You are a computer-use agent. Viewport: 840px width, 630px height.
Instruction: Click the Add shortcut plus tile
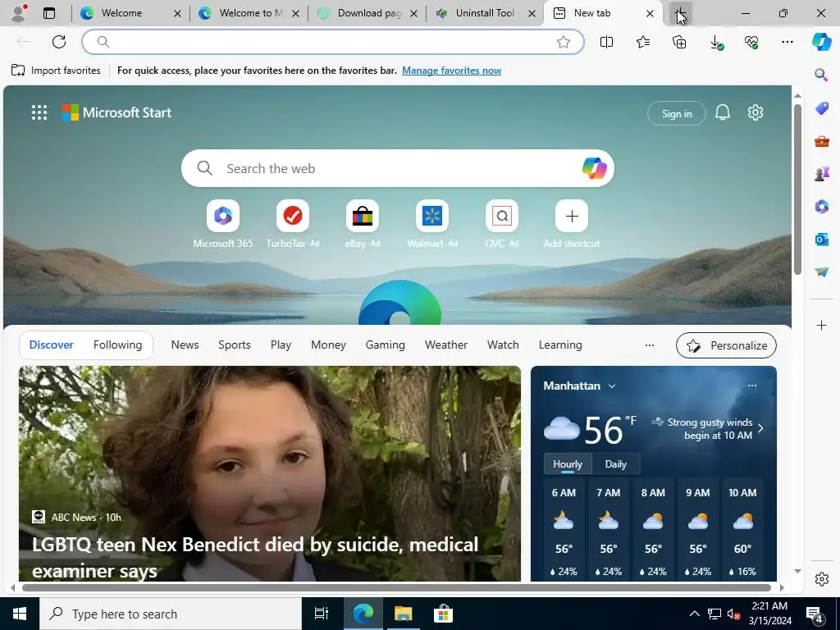[572, 216]
